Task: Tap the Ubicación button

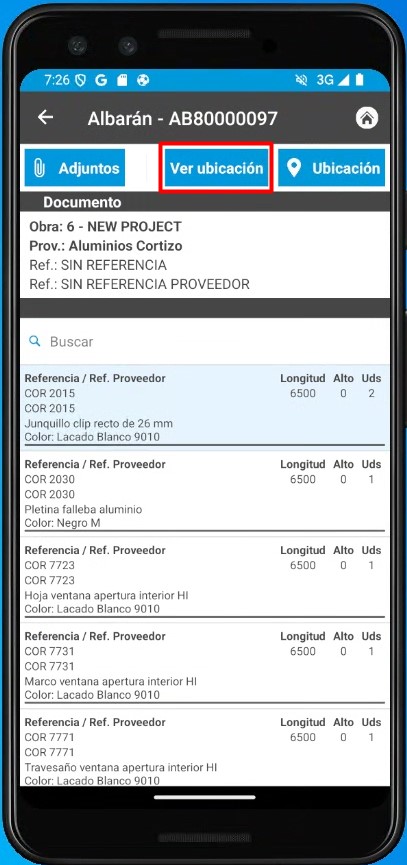Action: click(331, 168)
